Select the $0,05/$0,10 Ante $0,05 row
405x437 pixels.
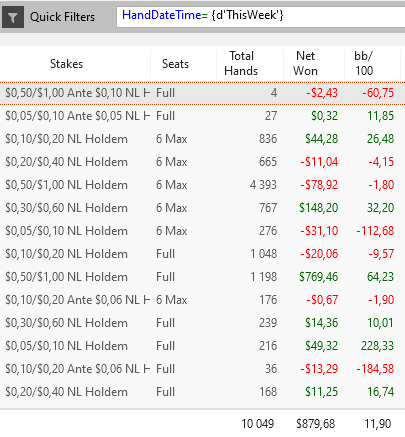pos(202,116)
